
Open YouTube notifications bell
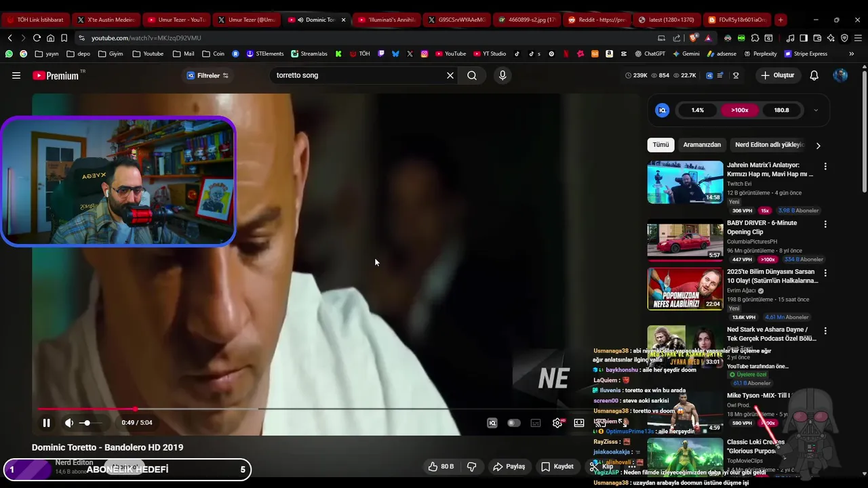814,75
